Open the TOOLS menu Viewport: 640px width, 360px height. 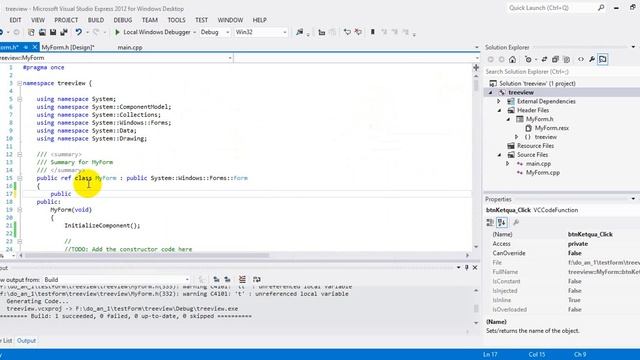click(x=176, y=20)
